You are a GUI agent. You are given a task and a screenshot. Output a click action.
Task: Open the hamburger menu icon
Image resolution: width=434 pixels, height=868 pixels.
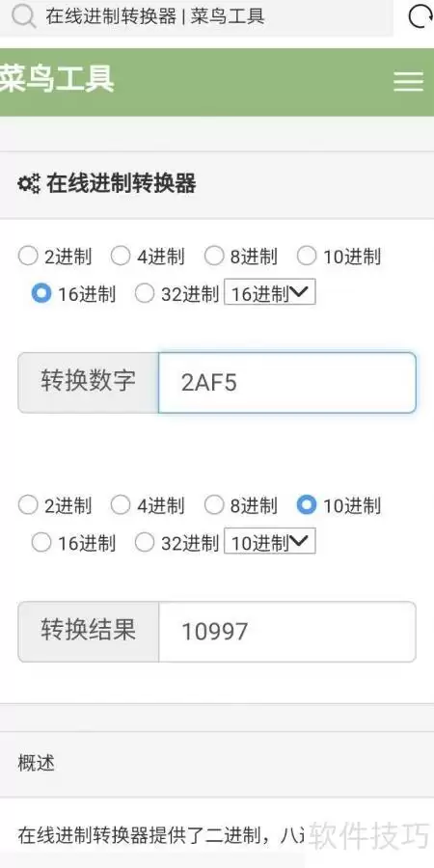click(409, 82)
